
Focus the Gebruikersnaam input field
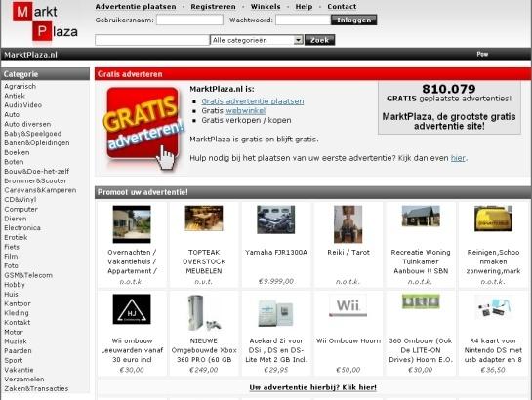click(x=189, y=20)
